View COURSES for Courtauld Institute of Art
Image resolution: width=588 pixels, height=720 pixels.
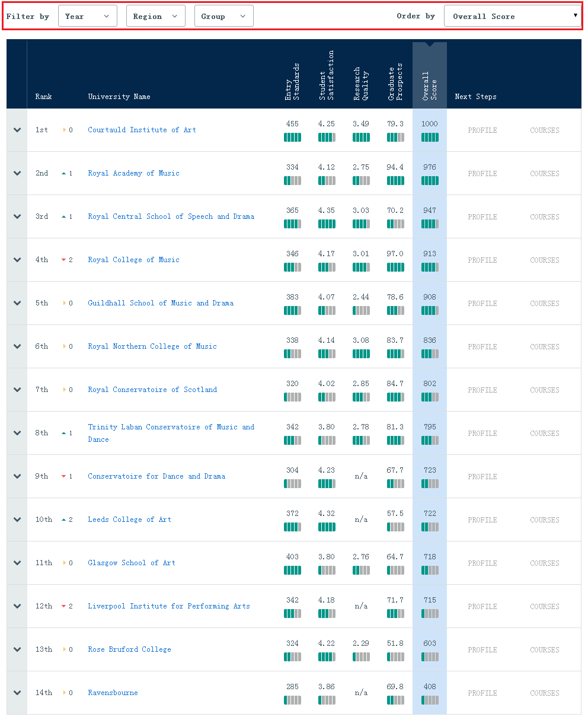pos(545,130)
